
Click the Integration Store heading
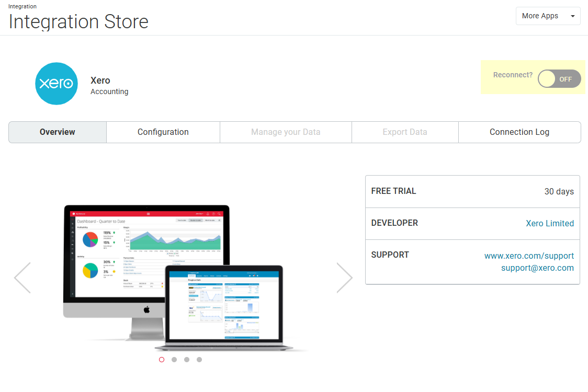click(x=78, y=22)
